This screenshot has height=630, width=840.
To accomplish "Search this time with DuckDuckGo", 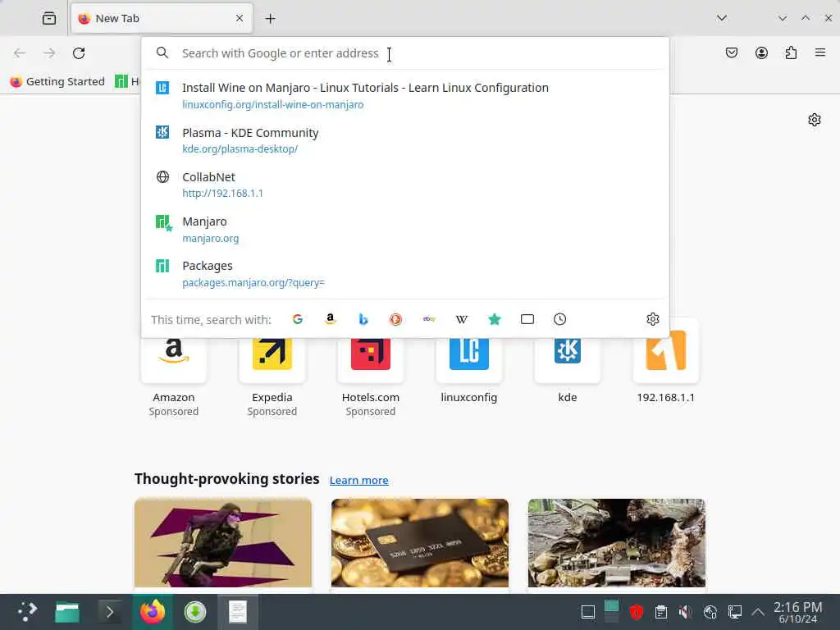I will pyautogui.click(x=396, y=319).
